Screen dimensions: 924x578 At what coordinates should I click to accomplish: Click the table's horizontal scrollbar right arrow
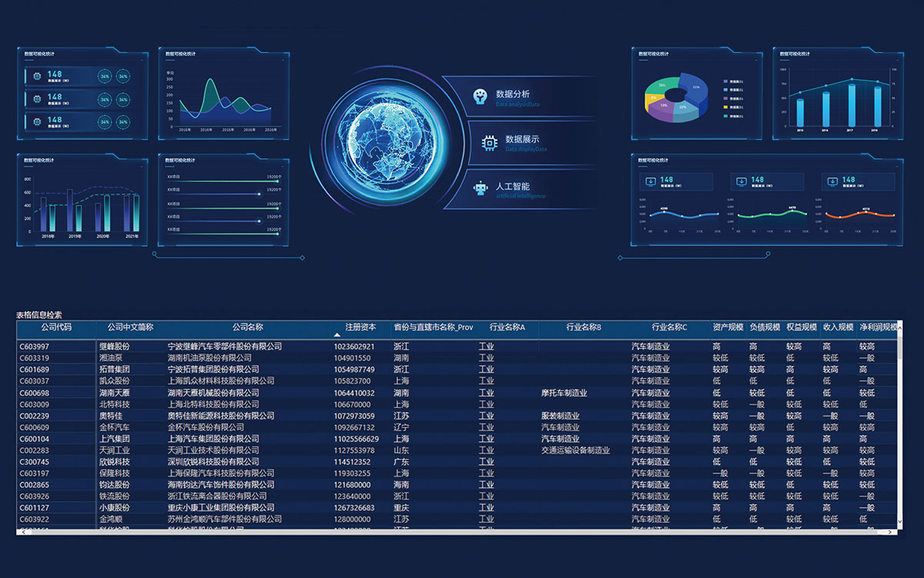tap(891, 532)
